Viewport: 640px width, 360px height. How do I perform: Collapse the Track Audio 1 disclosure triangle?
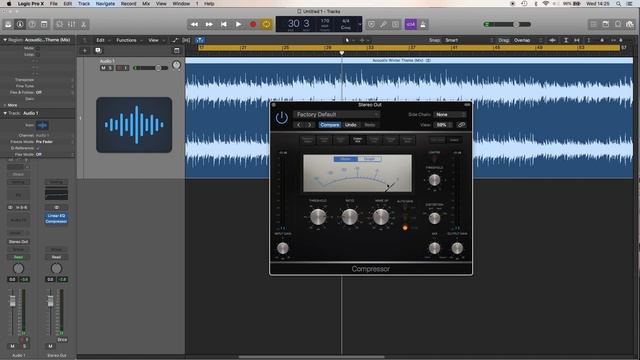click(5, 113)
